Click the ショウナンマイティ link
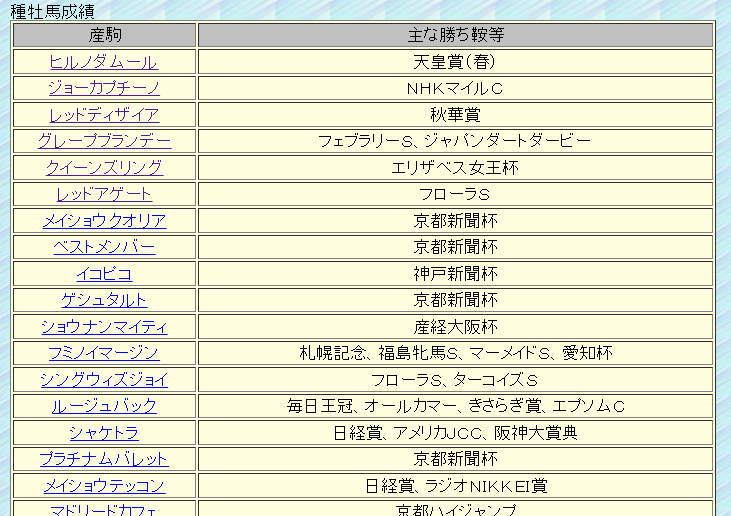The image size is (731, 516). pos(104,327)
